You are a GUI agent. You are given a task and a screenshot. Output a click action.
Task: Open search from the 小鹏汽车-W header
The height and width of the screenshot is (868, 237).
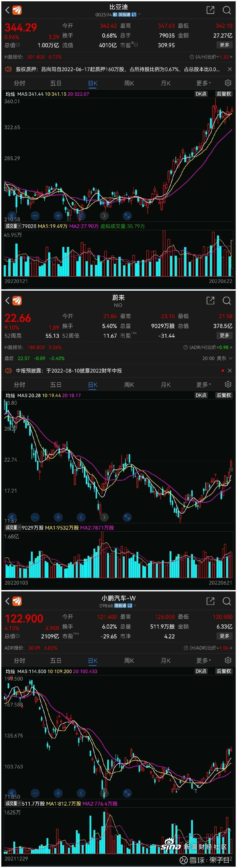click(227, 601)
